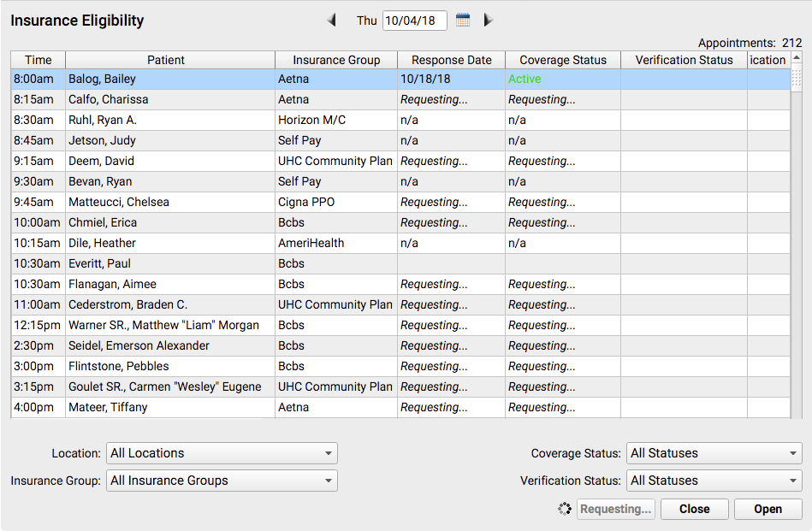Sort by the Coverage Status column header
The image size is (812, 531).
[563, 60]
